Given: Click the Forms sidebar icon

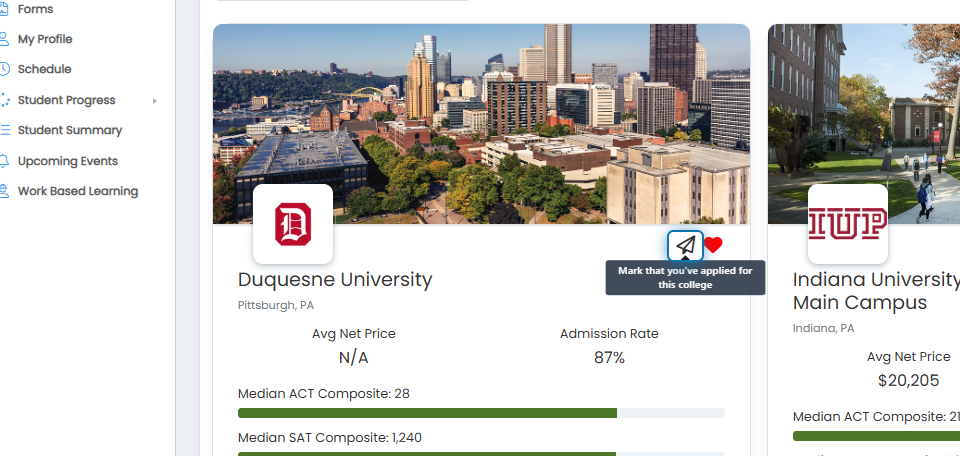Looking at the screenshot, I should click(4, 9).
